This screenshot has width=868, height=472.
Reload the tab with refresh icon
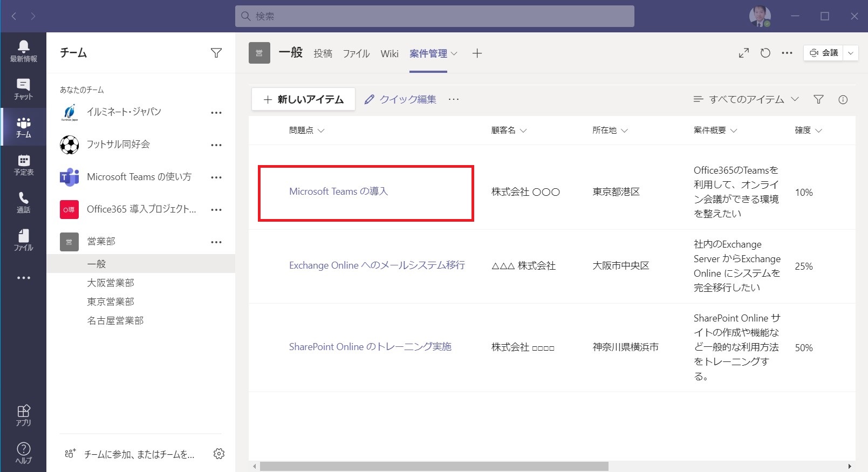click(x=766, y=53)
